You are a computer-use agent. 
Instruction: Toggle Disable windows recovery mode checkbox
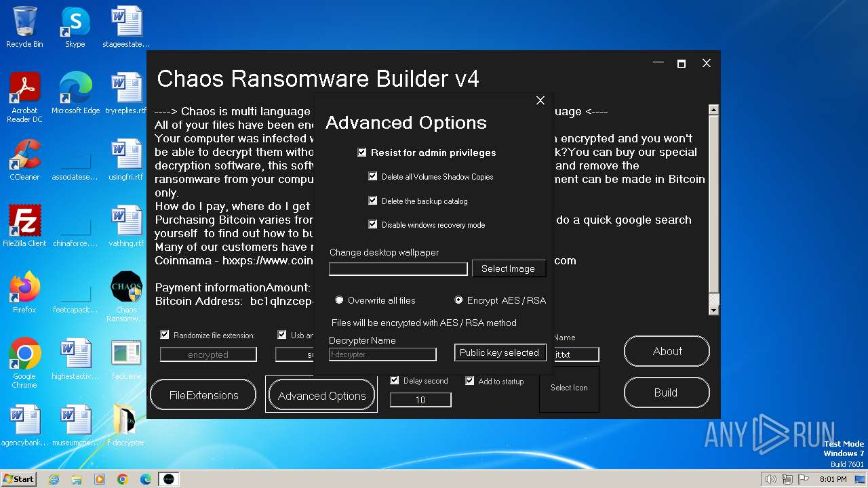(x=372, y=224)
